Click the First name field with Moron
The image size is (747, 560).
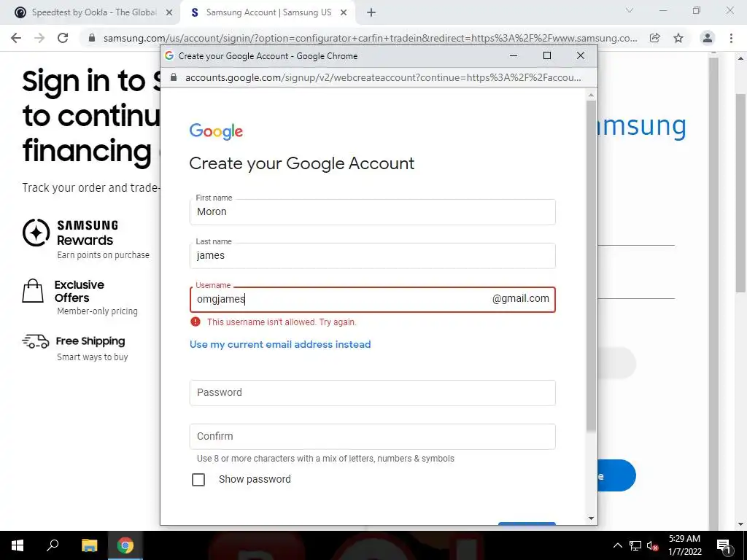click(373, 212)
